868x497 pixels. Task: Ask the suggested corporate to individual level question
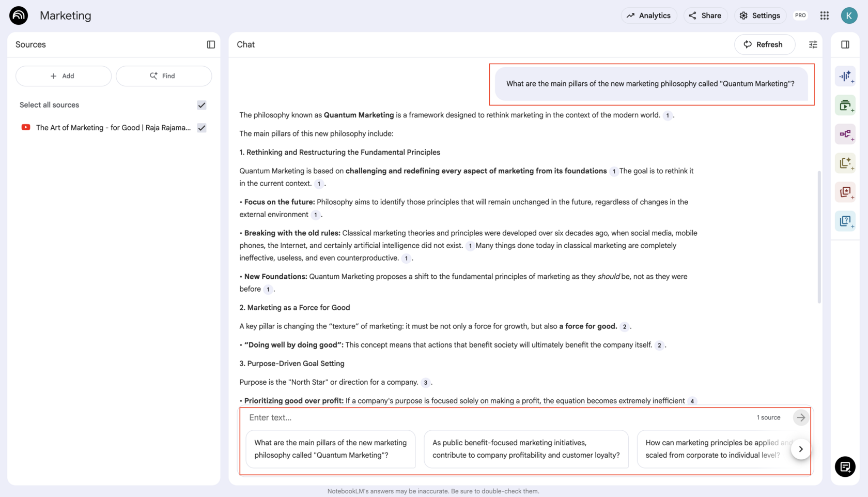point(718,449)
